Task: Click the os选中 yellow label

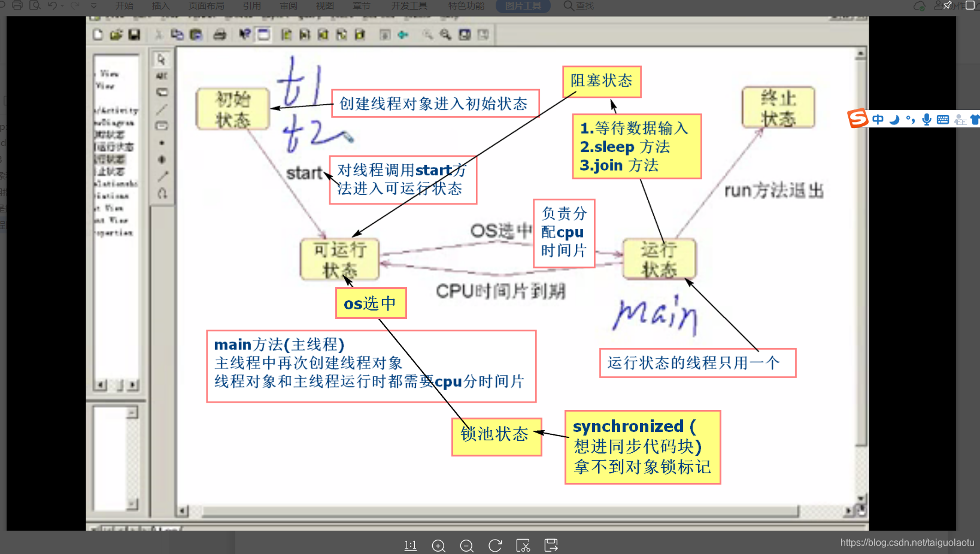Action: click(371, 303)
